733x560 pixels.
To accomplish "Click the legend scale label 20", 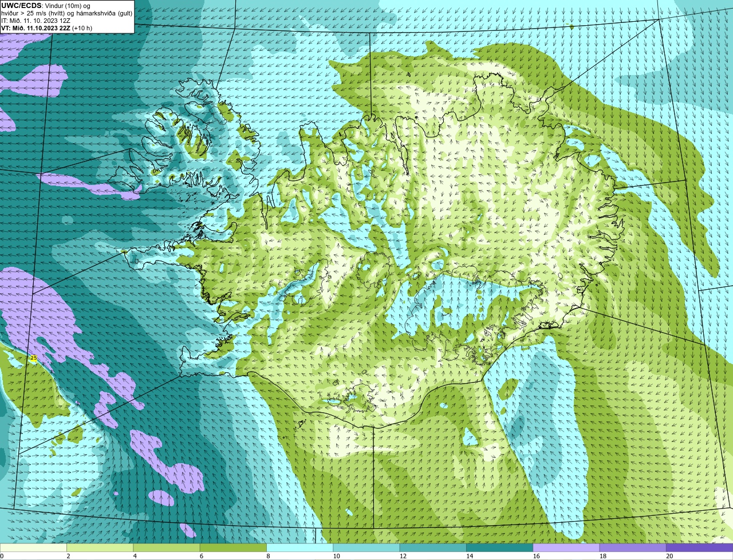I will click(x=669, y=556).
